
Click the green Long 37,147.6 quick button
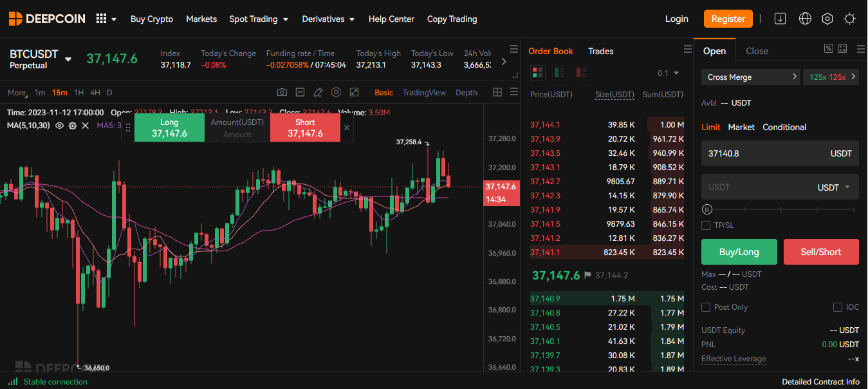[169, 128]
